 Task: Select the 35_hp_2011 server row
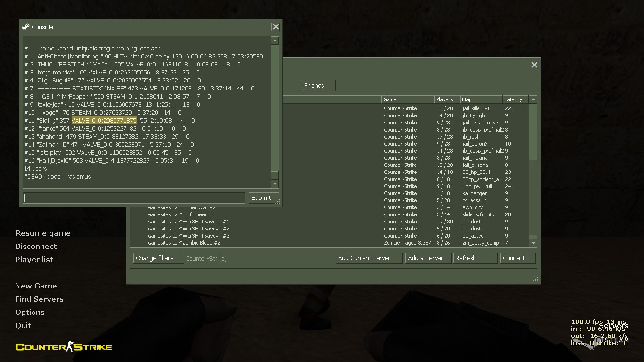point(405,172)
